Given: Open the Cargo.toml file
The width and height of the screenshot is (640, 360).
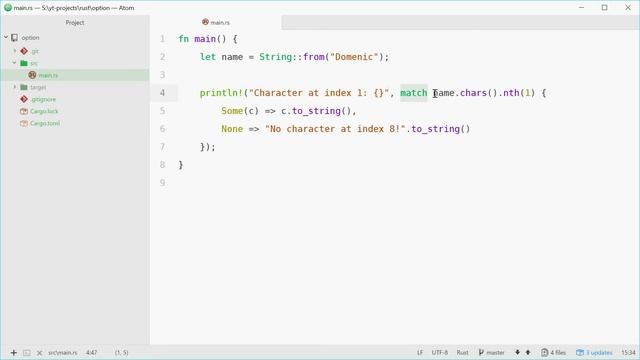Looking at the screenshot, I should [45, 123].
